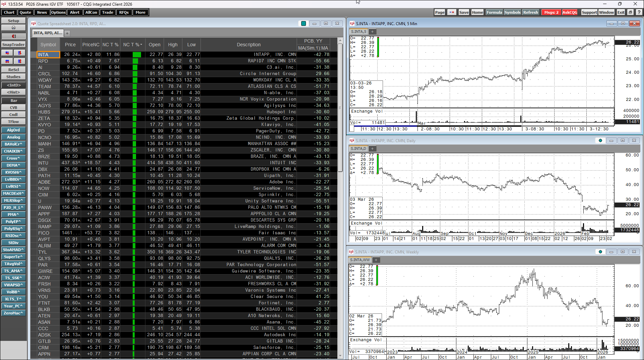644x360 pixels.
Task: Select the WDAY symbol cell in the spreadsheet
Action: click(45, 80)
